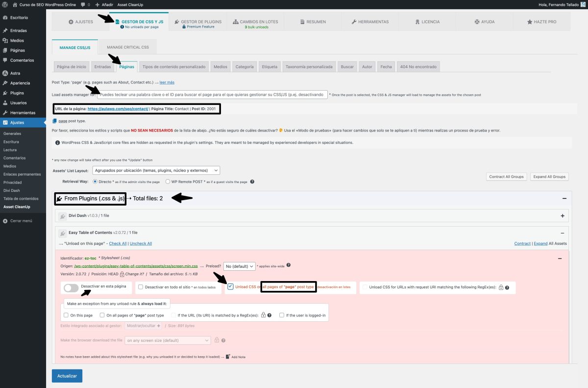The image size is (588, 388).
Task: Collapse the From Plugins group with minus
Action: tap(564, 199)
